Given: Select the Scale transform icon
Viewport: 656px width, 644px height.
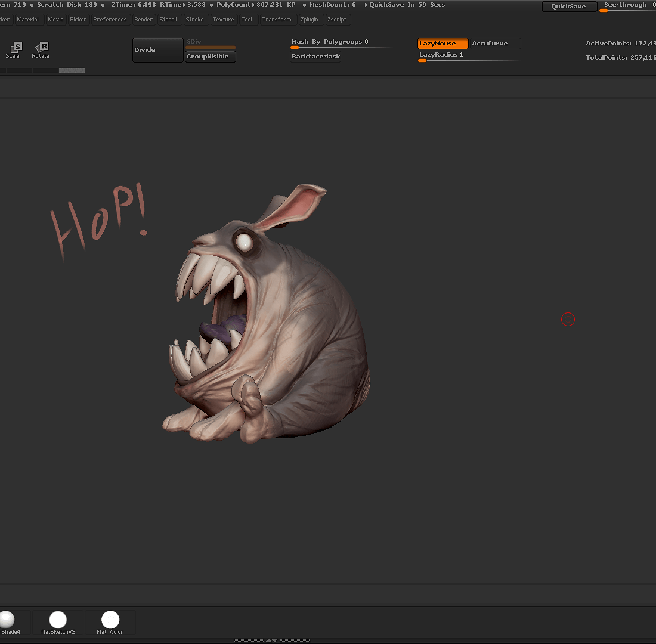Looking at the screenshot, I should point(13,50).
